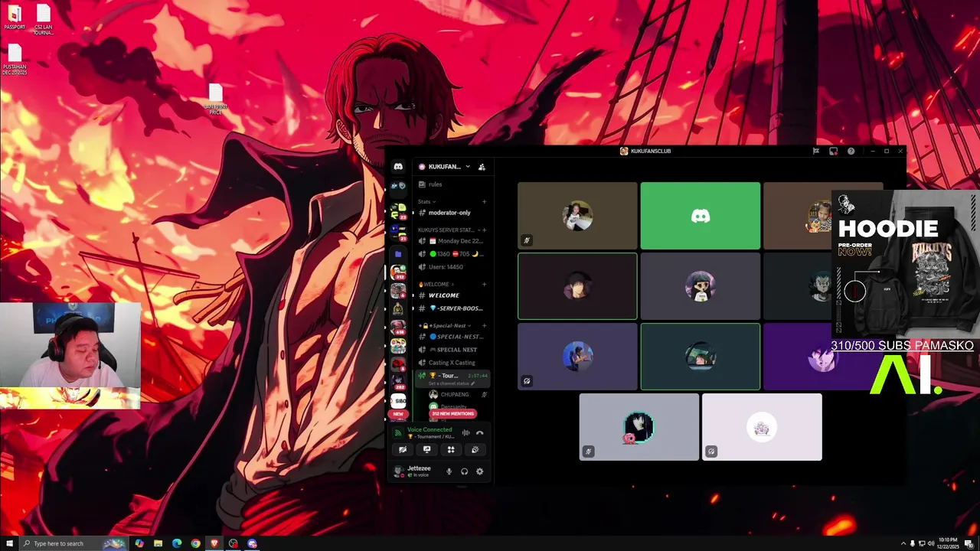Open Brave browser from the taskbar
This screenshot has width=980, height=551.
click(x=214, y=543)
